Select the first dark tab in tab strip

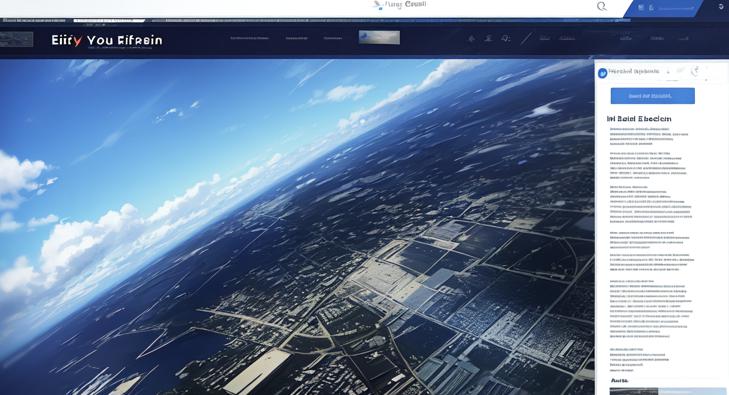pyautogui.click(x=36, y=20)
